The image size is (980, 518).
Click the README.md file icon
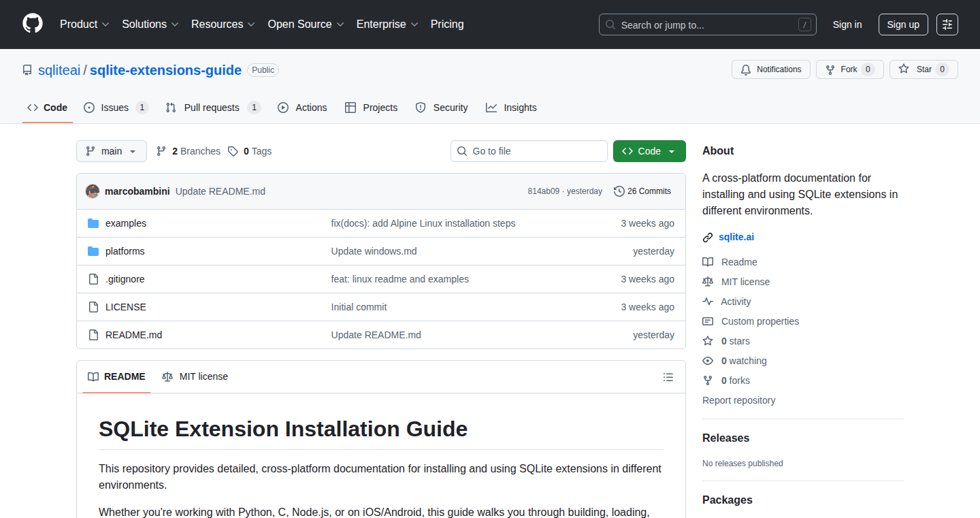(93, 335)
